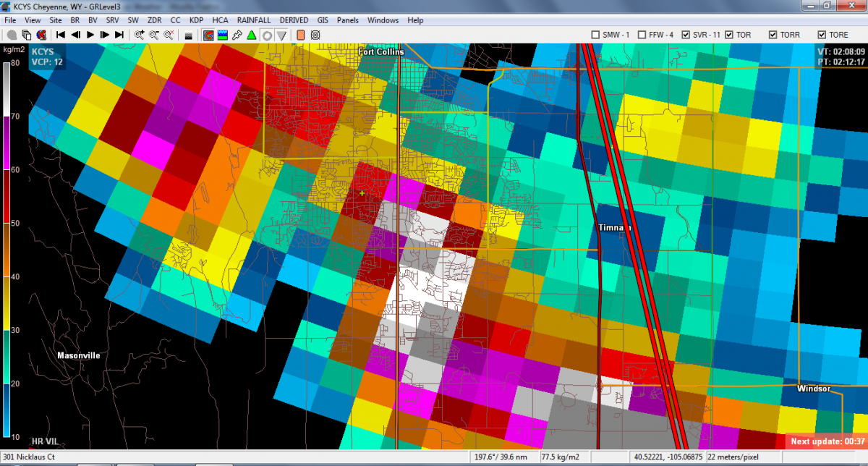This screenshot has height=466, width=868.
Task: Click the clapperboard animation icon
Action: click(x=189, y=35)
